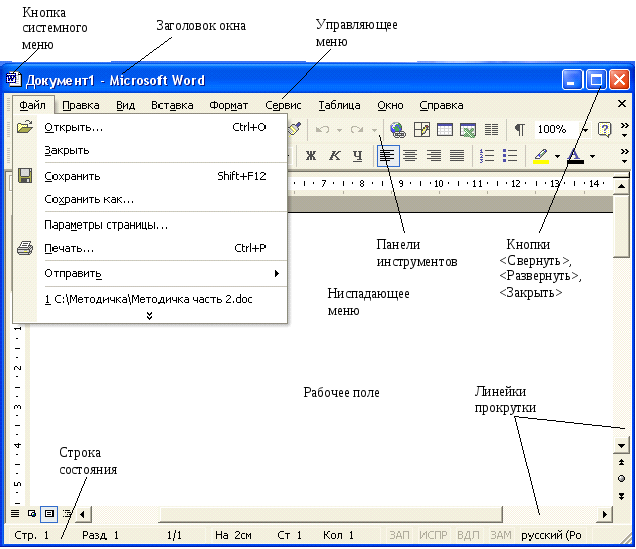The height and width of the screenshot is (549, 636).
Task: Open font color dropdown arrow
Action: pyautogui.click(x=593, y=156)
